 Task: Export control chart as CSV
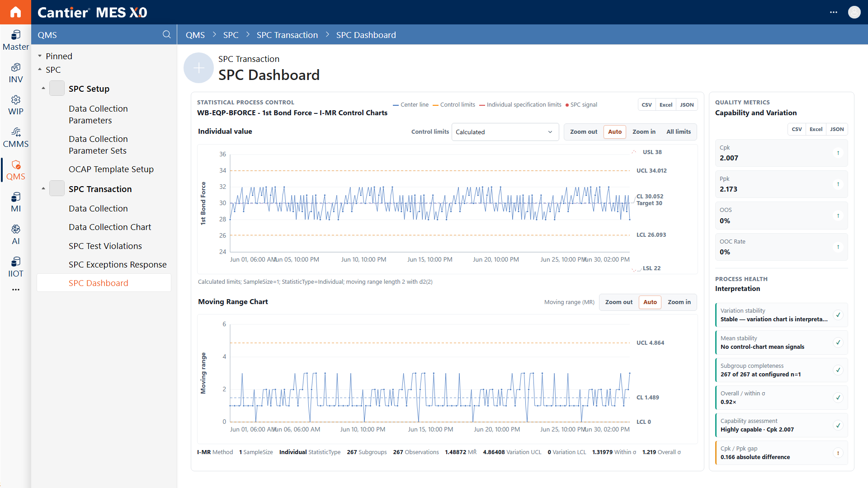(x=646, y=105)
